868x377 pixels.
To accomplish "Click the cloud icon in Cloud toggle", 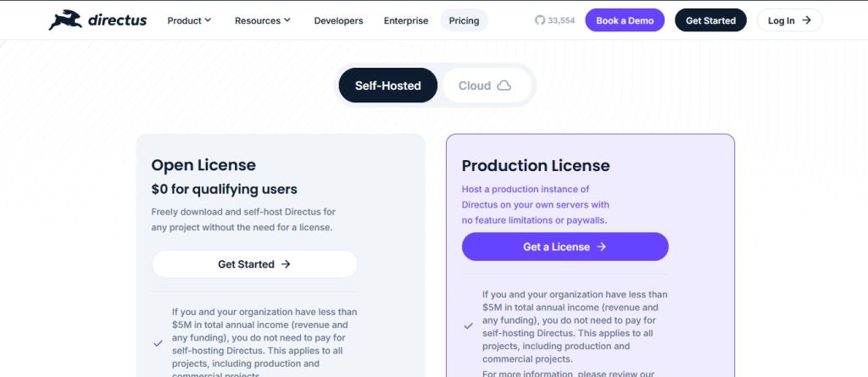I will [x=504, y=86].
